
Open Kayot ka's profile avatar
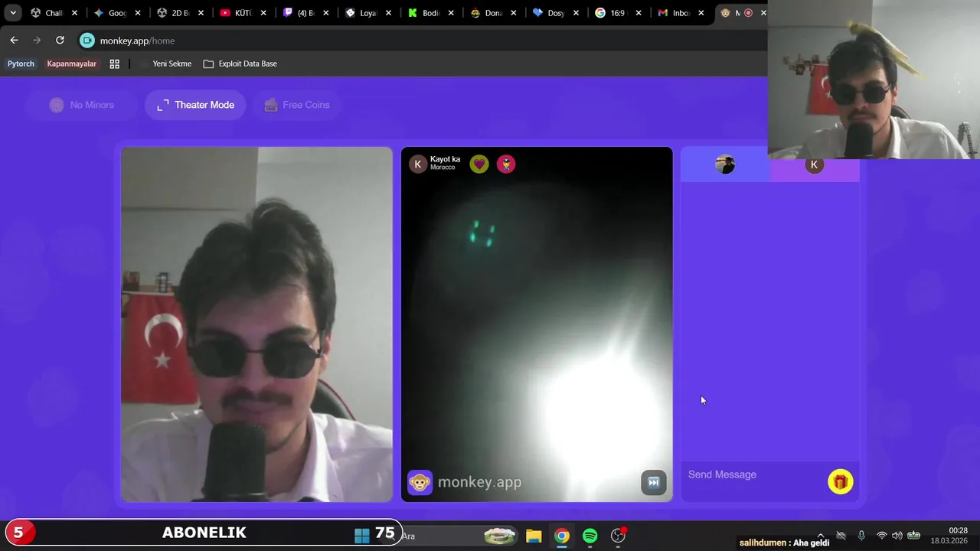418,164
